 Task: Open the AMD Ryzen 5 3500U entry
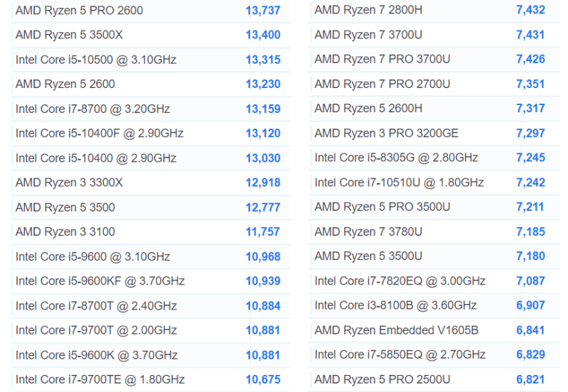368,256
